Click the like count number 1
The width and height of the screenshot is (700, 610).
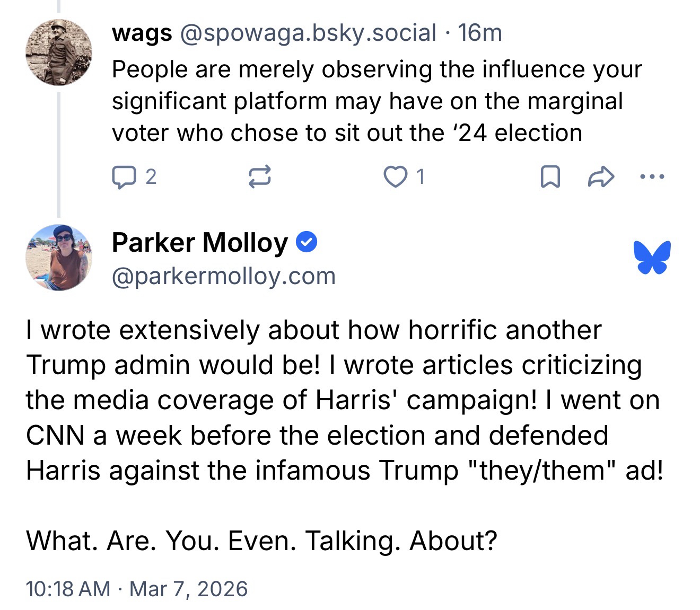click(x=420, y=177)
